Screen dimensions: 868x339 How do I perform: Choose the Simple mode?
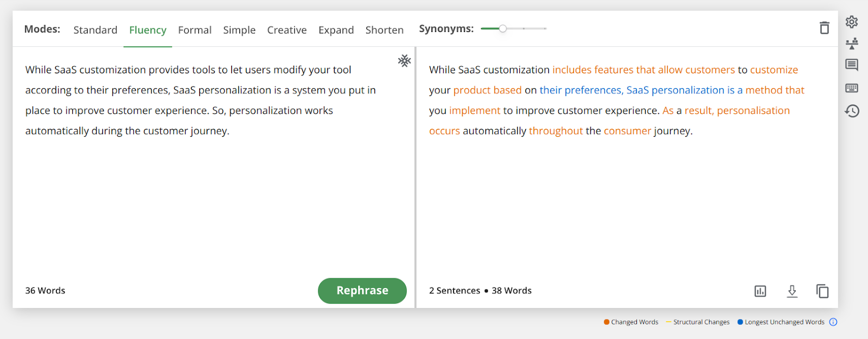click(239, 30)
